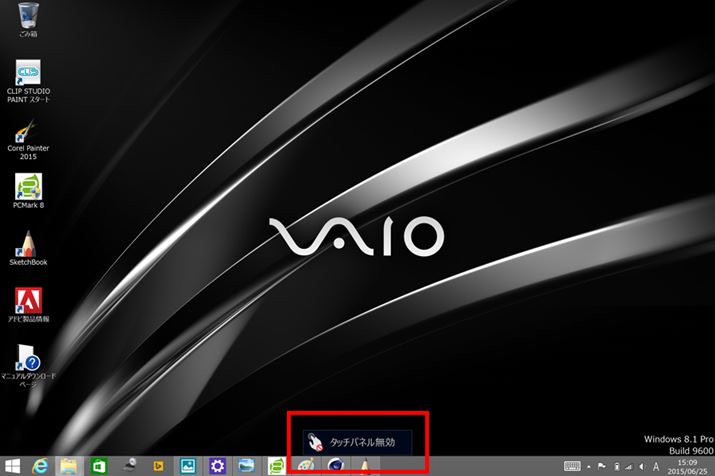Select manual download page desktop shortcut
715x476 pixels.
click(x=28, y=366)
